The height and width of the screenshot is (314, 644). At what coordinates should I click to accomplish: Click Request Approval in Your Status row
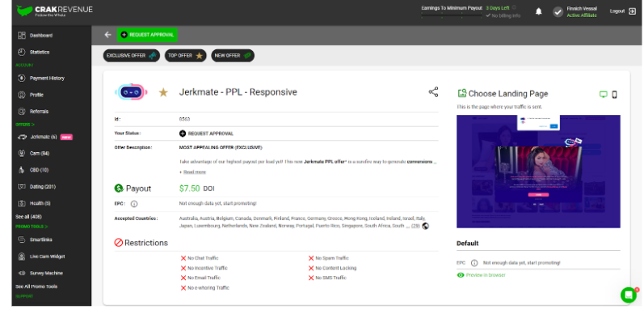click(x=206, y=134)
